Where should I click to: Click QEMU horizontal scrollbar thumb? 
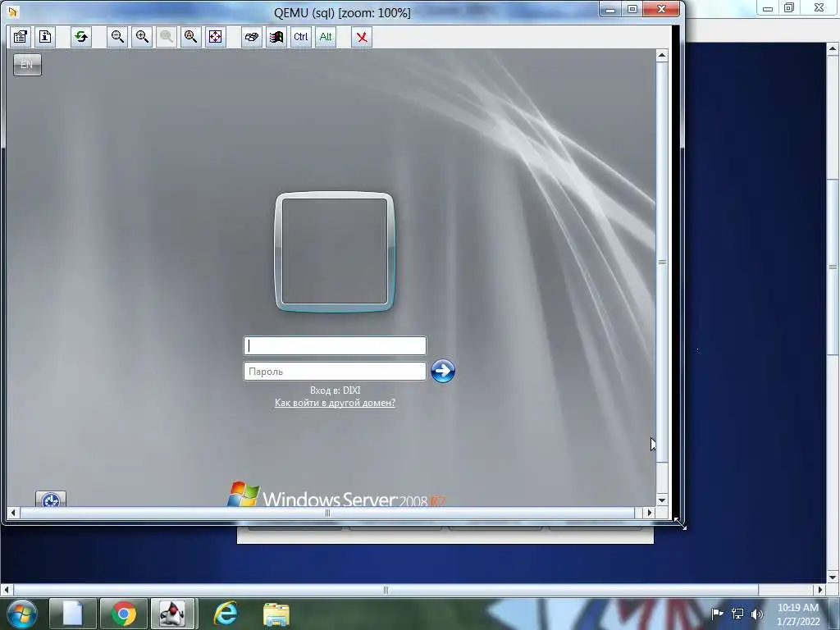coord(327,513)
